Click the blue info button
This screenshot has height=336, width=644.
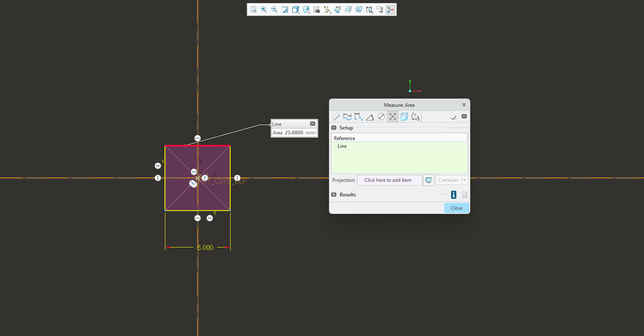click(x=453, y=195)
